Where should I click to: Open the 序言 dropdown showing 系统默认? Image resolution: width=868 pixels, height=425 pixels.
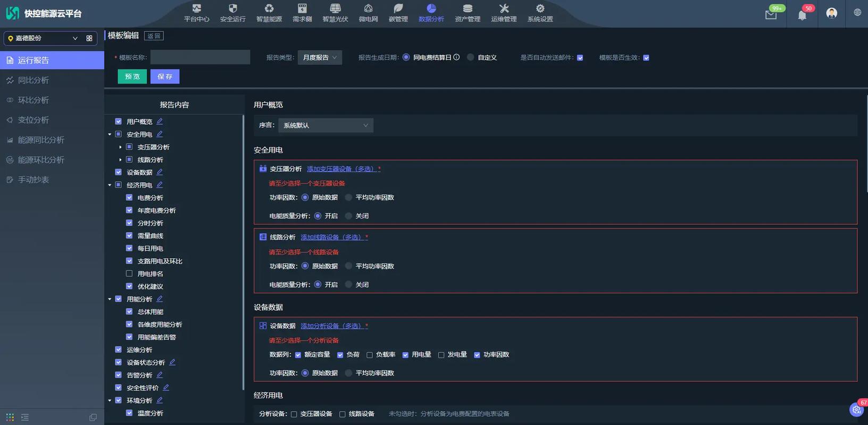coord(325,125)
